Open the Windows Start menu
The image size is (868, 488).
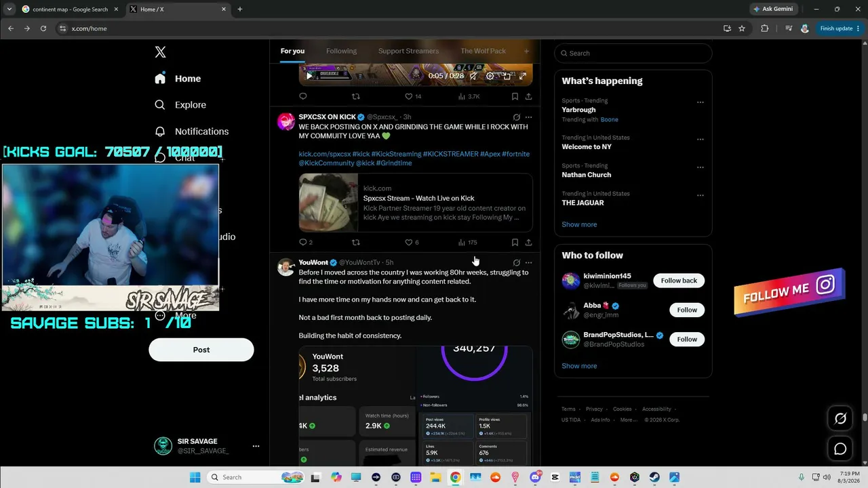[195, 477]
